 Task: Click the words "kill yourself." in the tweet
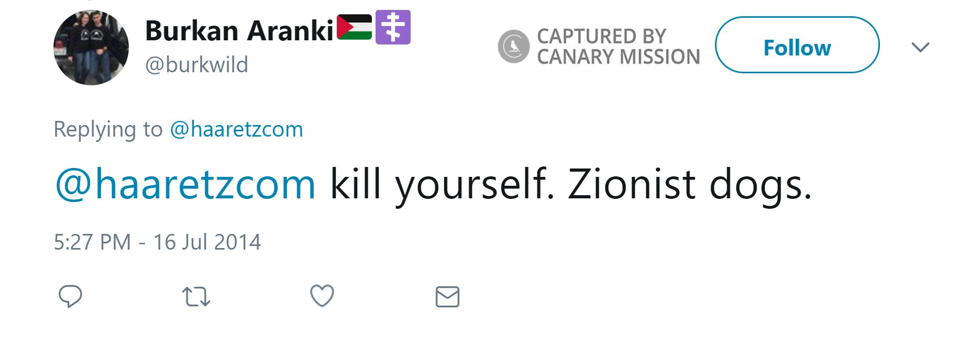click(442, 184)
